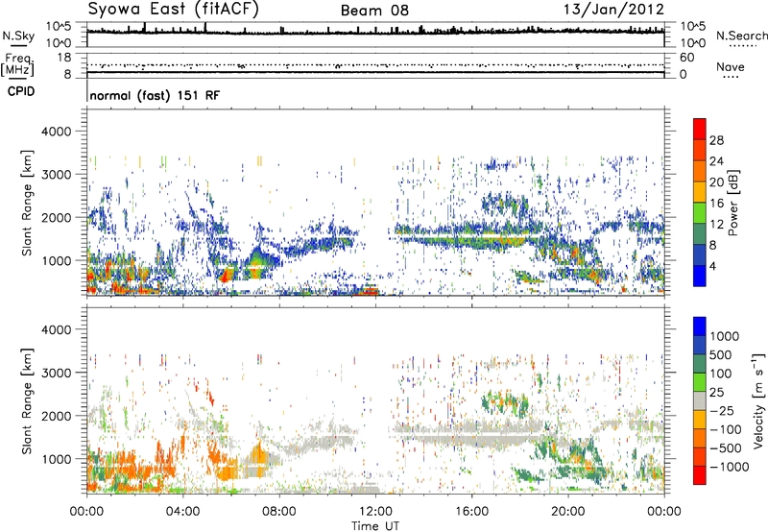Viewport: 768px width, 532px height.
Task: Click the 'Nave' legend label
Action: tap(731, 67)
